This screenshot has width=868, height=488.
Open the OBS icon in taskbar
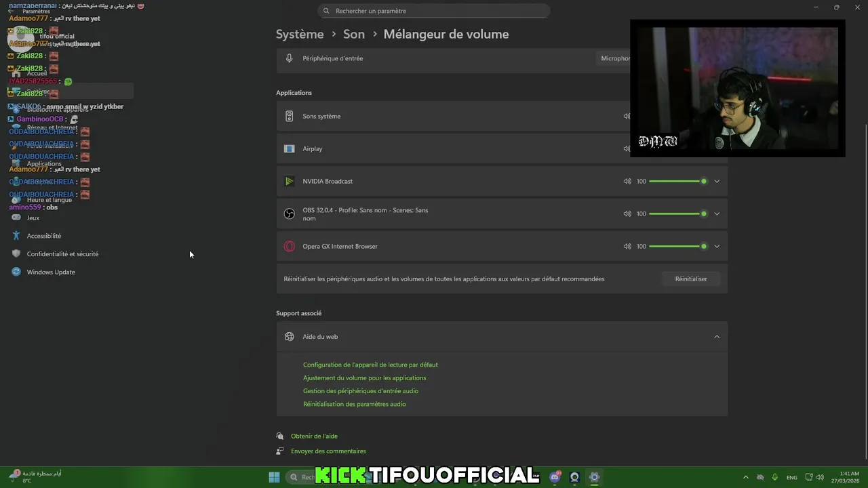coord(574,477)
